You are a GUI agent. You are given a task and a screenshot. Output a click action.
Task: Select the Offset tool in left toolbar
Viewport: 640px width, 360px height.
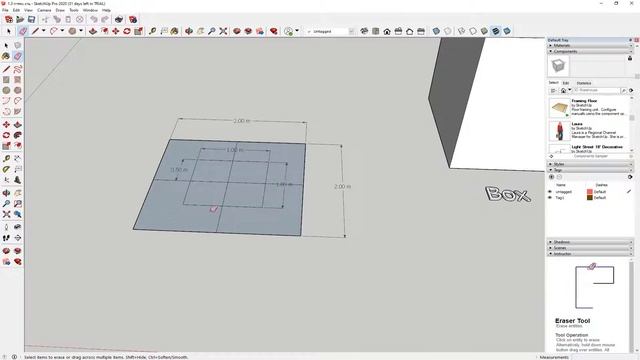point(18,146)
